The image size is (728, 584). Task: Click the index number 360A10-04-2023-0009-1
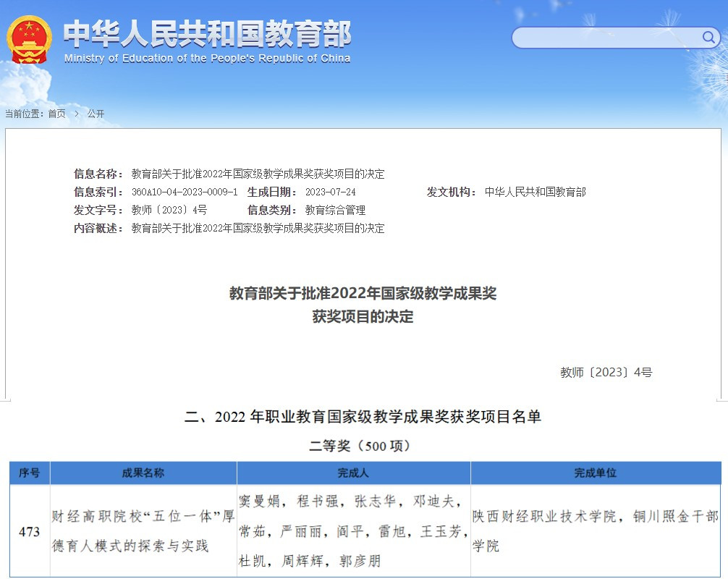point(185,192)
